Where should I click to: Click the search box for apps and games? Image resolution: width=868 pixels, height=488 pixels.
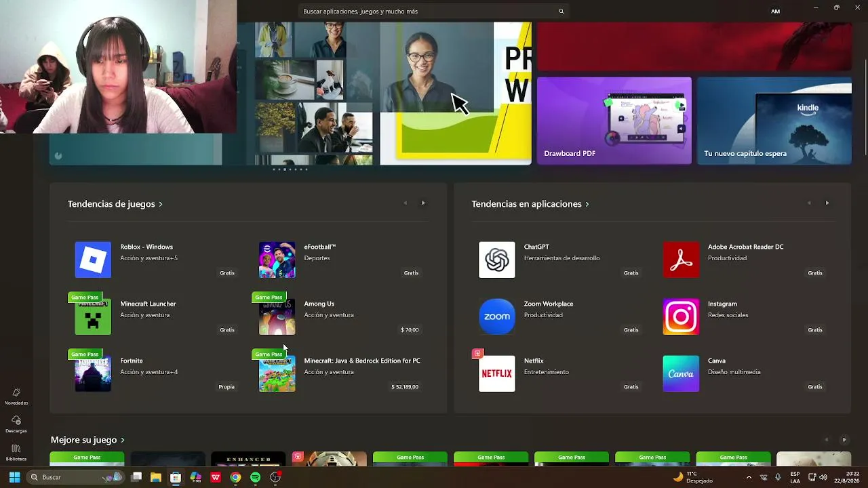(433, 11)
